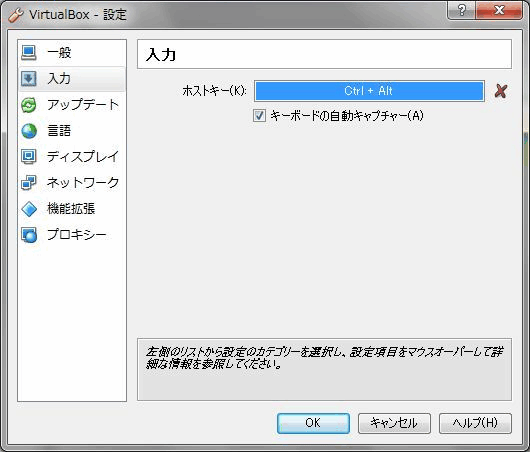530x452 pixels.
Task: Click the 一般 monitor icon
Action: (x=29, y=52)
